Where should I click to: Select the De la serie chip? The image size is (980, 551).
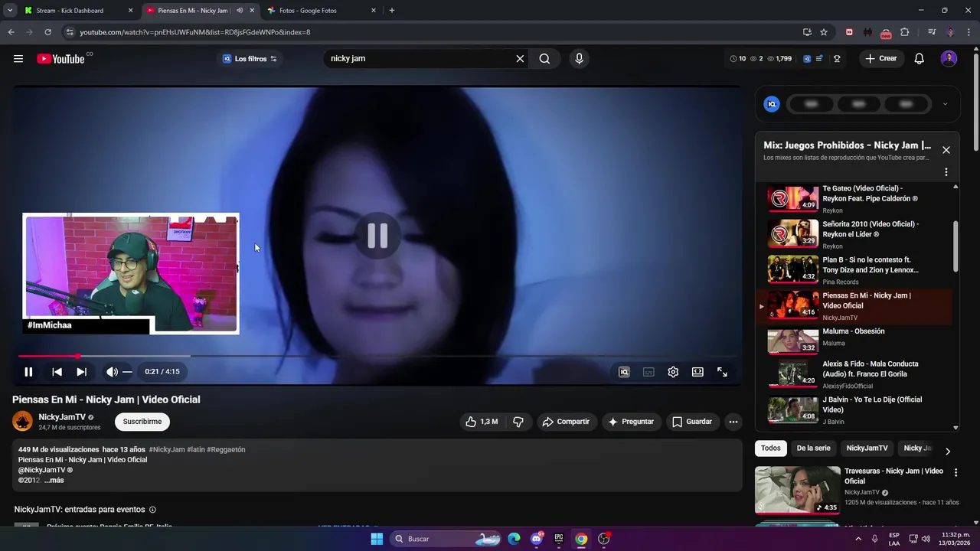[x=813, y=448]
